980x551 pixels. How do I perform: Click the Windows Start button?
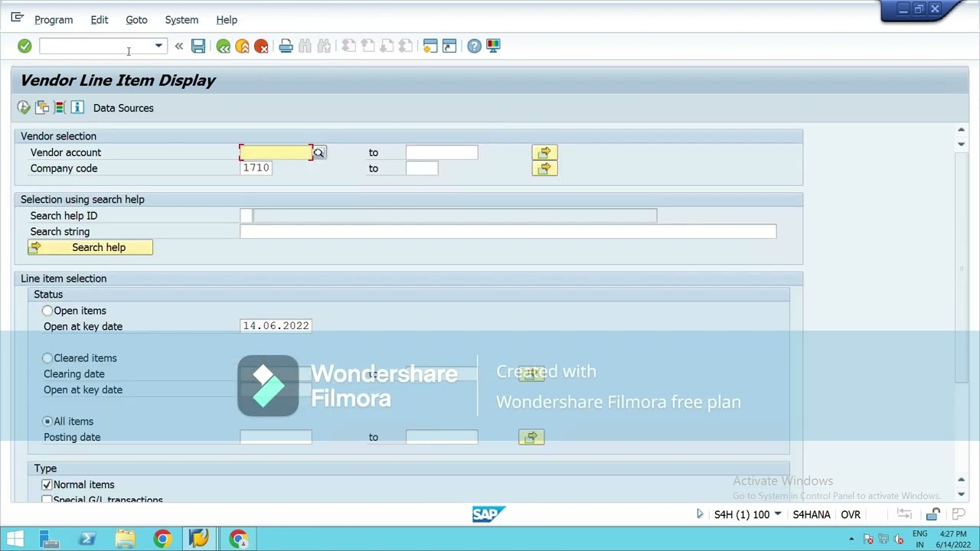click(x=15, y=539)
